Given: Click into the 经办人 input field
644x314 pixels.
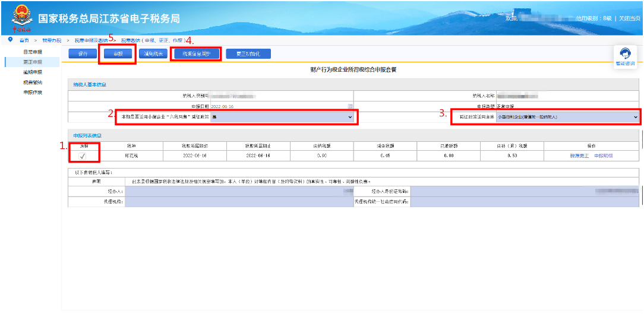Looking at the screenshot, I should [238, 192].
